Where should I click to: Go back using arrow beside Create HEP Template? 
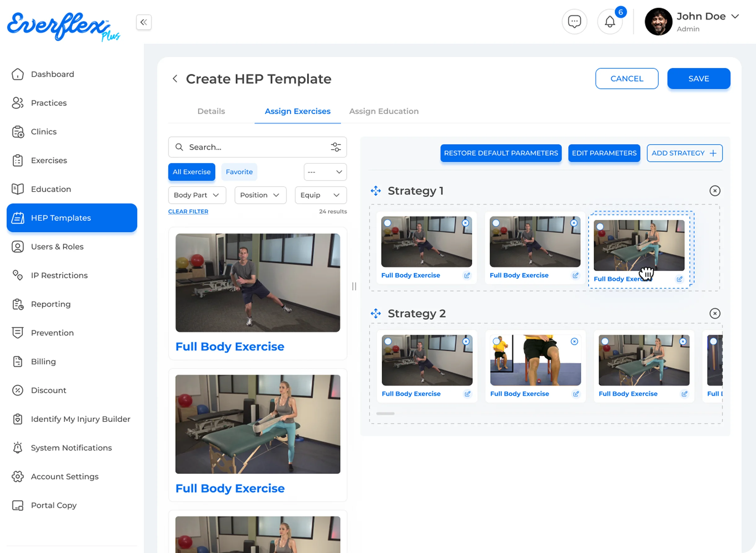point(175,79)
